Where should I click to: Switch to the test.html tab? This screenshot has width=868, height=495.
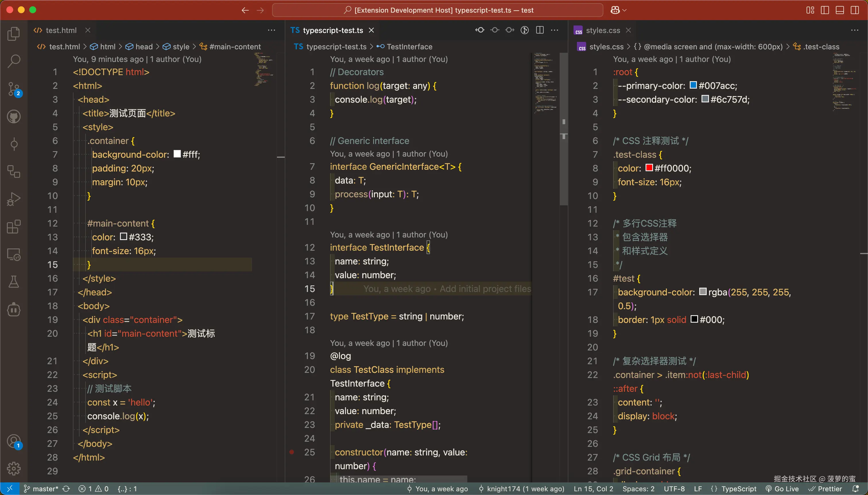(61, 30)
